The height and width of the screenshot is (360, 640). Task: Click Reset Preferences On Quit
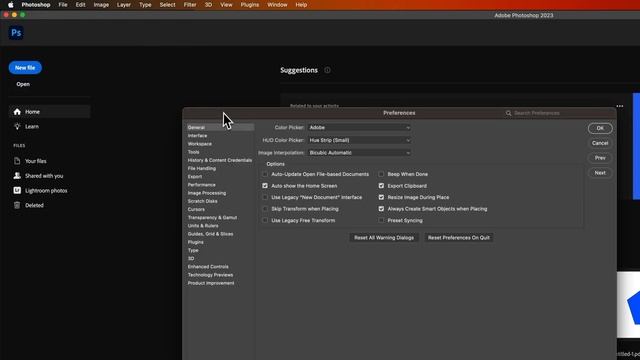pyautogui.click(x=459, y=238)
